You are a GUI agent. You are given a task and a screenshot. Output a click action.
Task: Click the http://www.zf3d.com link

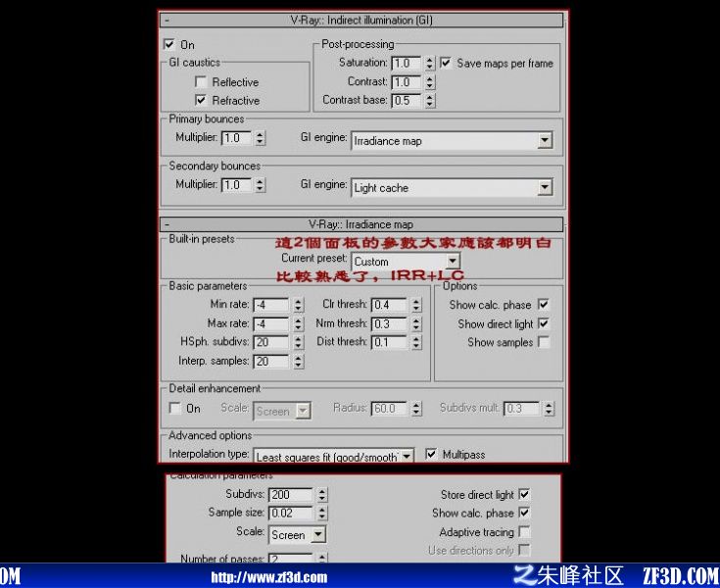pyautogui.click(x=269, y=577)
